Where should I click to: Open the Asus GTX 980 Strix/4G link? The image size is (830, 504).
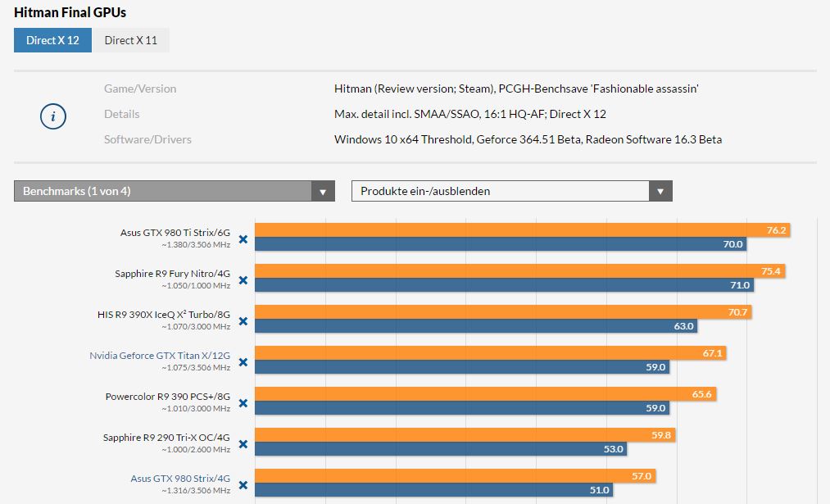[180, 478]
